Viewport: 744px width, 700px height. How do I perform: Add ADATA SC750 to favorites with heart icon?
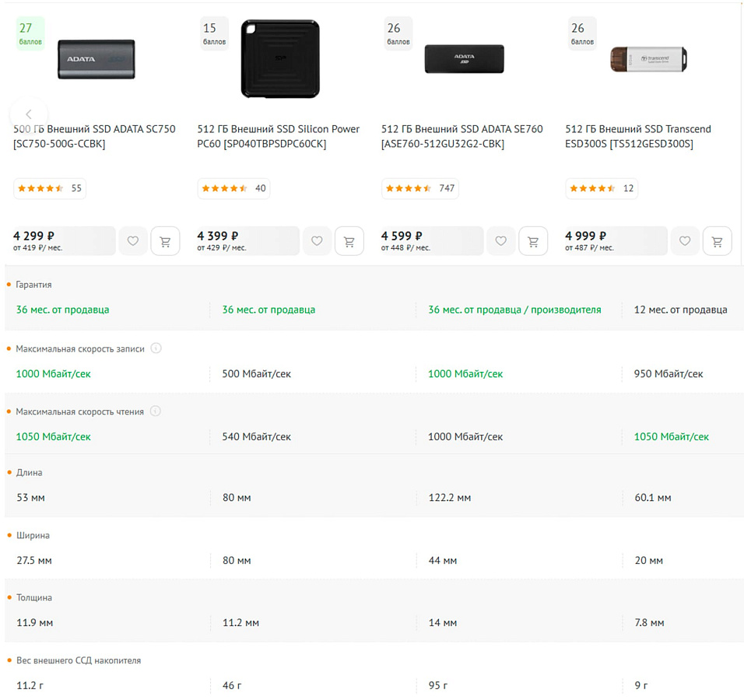click(133, 241)
